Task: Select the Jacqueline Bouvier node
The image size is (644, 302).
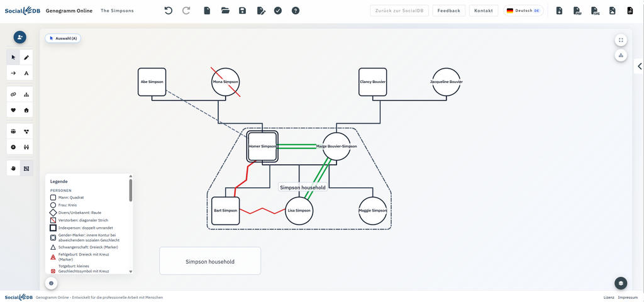Action: [447, 82]
